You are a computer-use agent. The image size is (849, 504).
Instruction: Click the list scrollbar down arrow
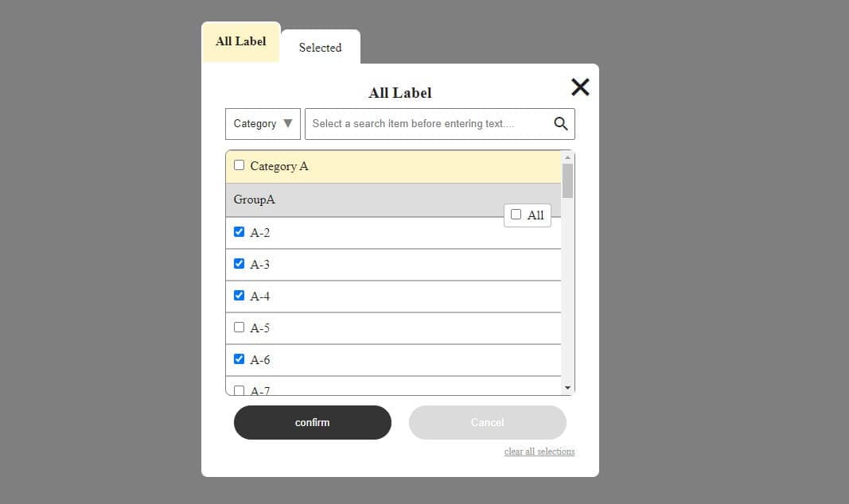pyautogui.click(x=567, y=388)
